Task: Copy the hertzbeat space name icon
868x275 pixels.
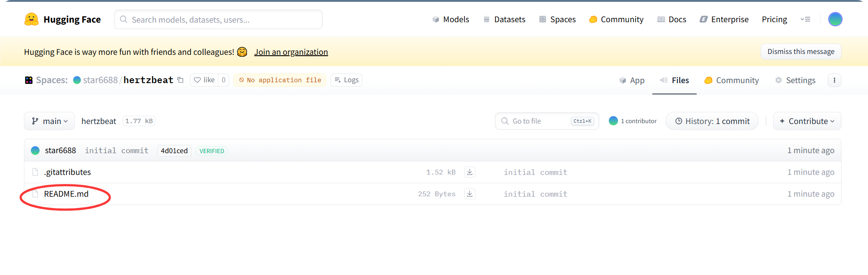Action: click(180, 80)
